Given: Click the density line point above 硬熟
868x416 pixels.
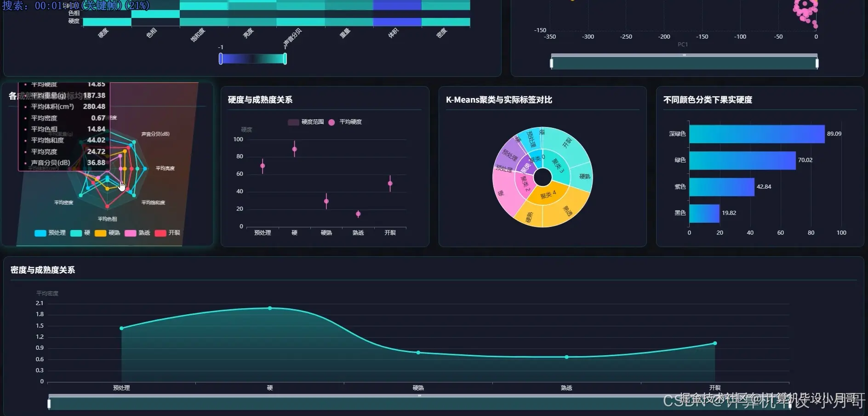Looking at the screenshot, I should pyautogui.click(x=418, y=352).
